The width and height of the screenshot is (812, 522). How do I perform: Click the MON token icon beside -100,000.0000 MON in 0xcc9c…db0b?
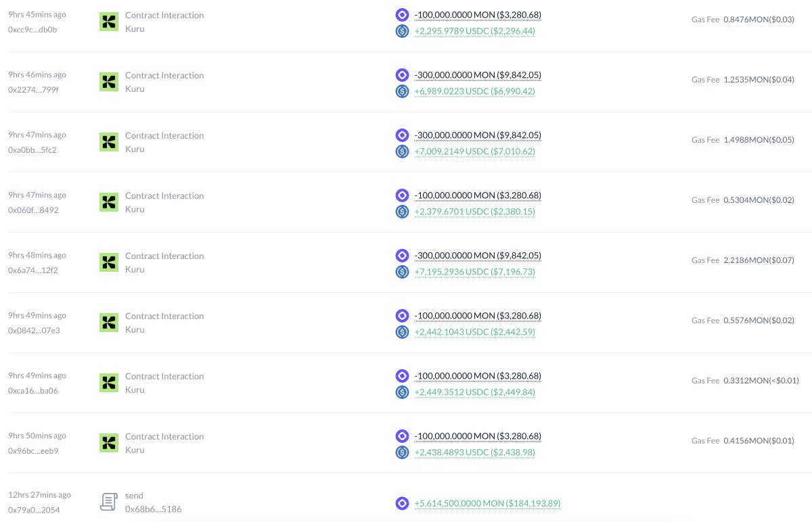point(402,14)
